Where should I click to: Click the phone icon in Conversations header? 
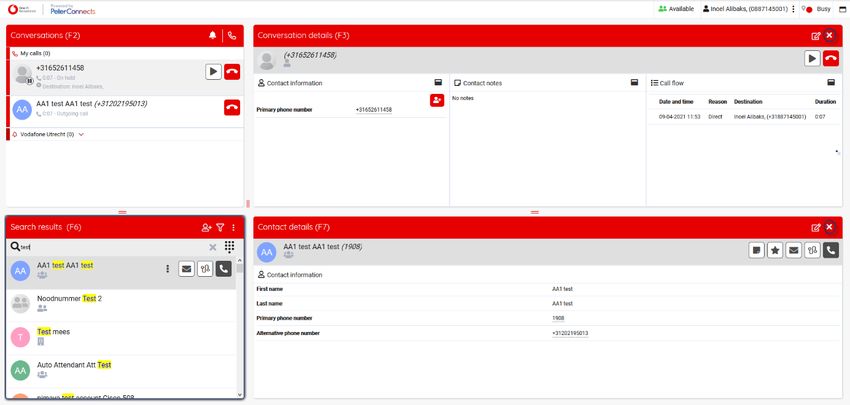tap(232, 36)
